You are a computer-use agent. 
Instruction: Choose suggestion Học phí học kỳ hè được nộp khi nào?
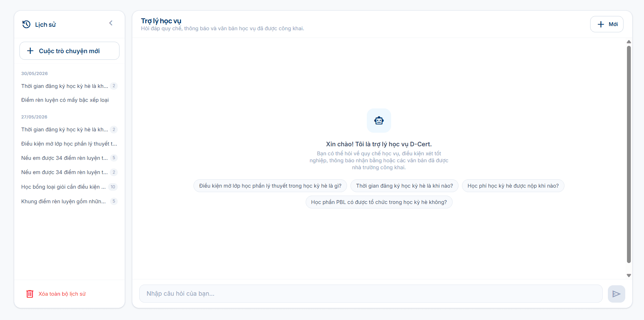click(x=513, y=186)
